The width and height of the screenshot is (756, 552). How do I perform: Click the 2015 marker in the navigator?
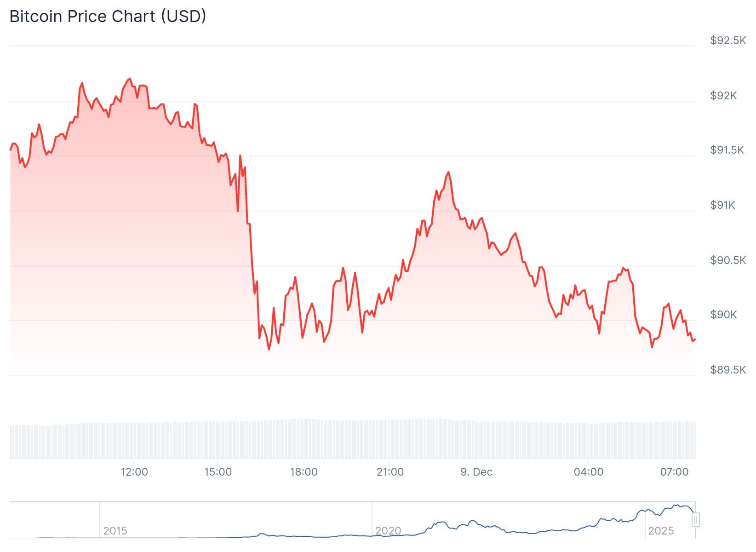point(115,531)
